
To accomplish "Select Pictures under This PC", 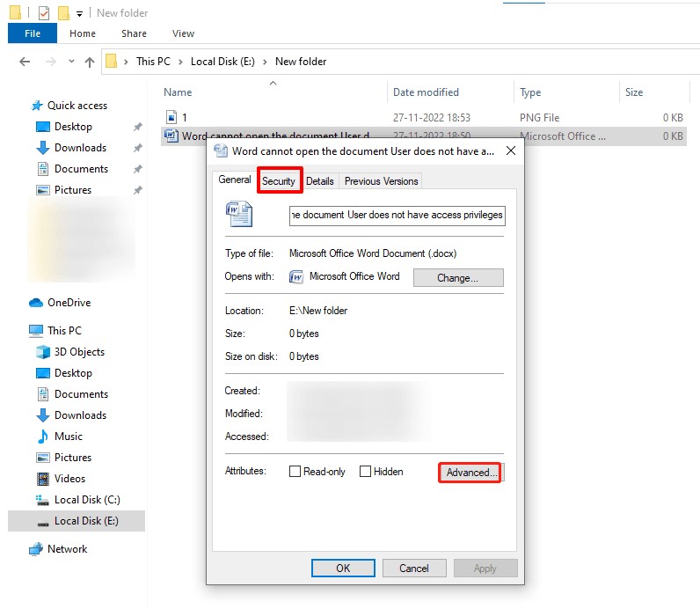I will 73,458.
